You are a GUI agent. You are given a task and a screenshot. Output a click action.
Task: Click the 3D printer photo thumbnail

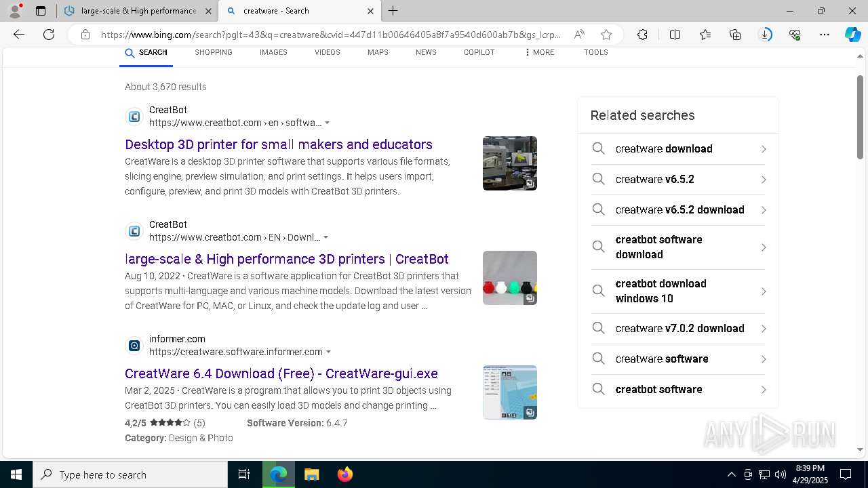(510, 163)
